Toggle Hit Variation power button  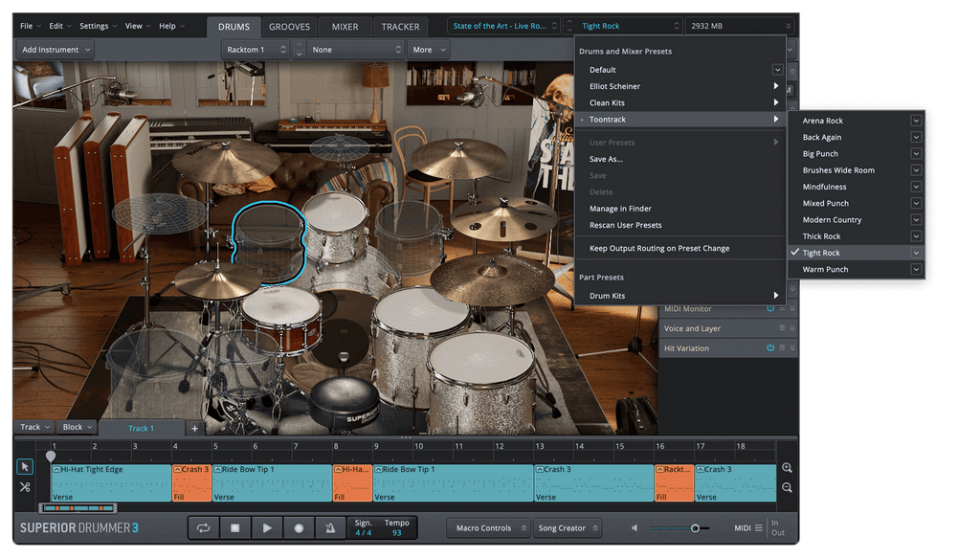[770, 348]
